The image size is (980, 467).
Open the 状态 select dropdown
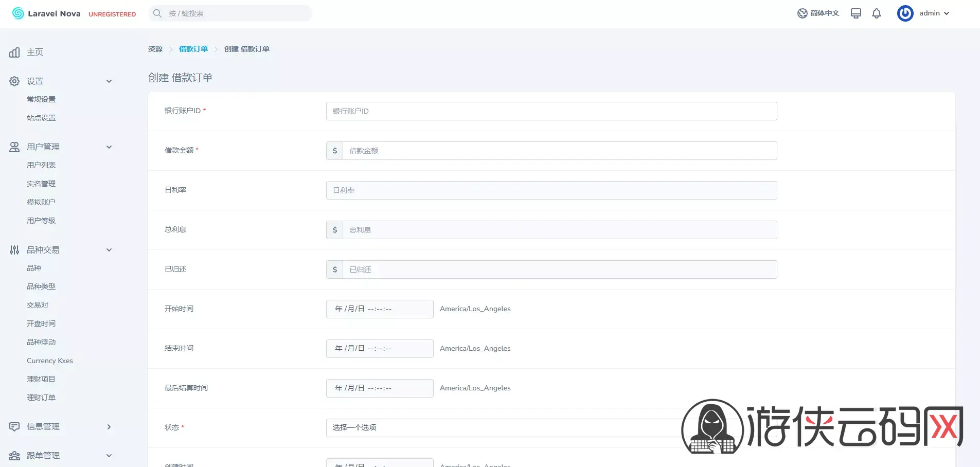pos(504,428)
